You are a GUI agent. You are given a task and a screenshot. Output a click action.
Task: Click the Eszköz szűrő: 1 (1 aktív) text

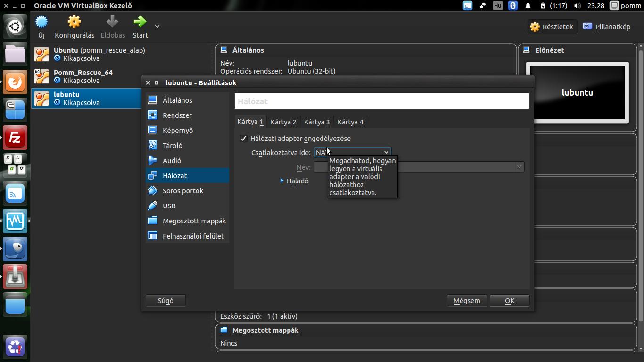[259, 316]
